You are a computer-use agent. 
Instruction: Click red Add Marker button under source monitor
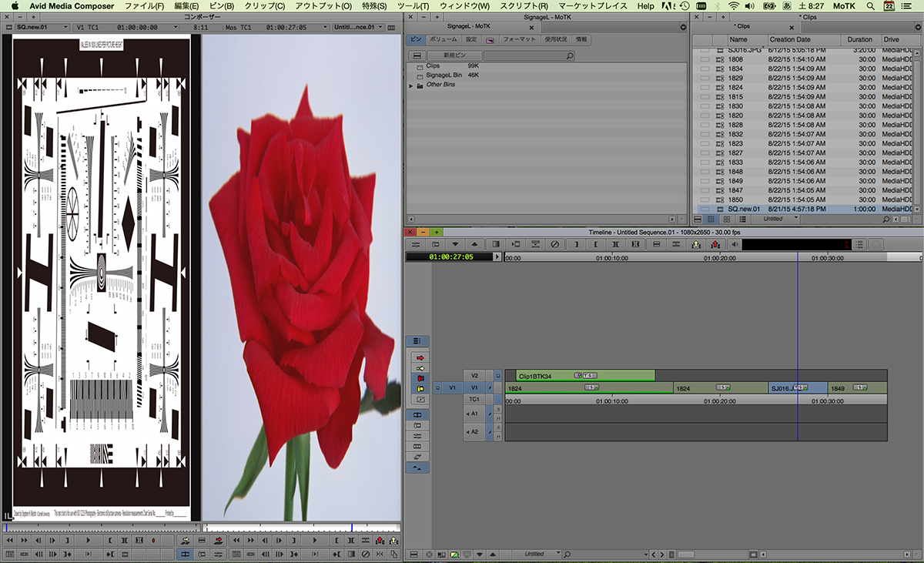(x=152, y=540)
